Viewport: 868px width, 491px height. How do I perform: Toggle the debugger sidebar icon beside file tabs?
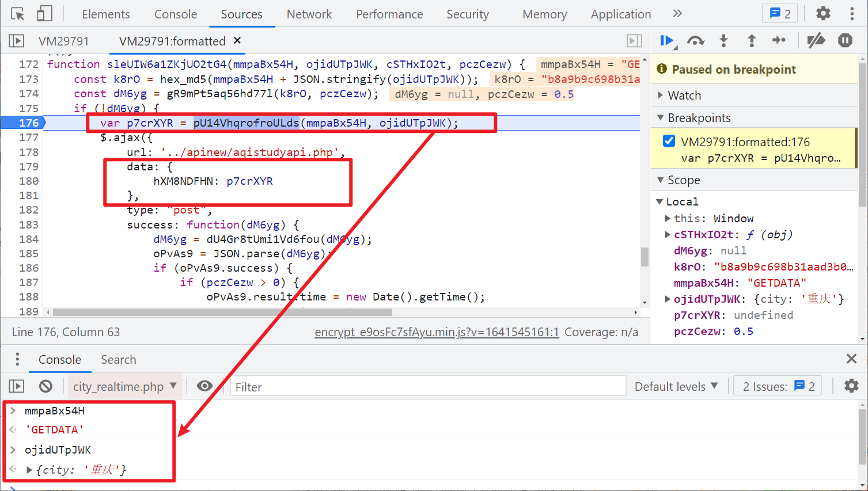pos(634,41)
